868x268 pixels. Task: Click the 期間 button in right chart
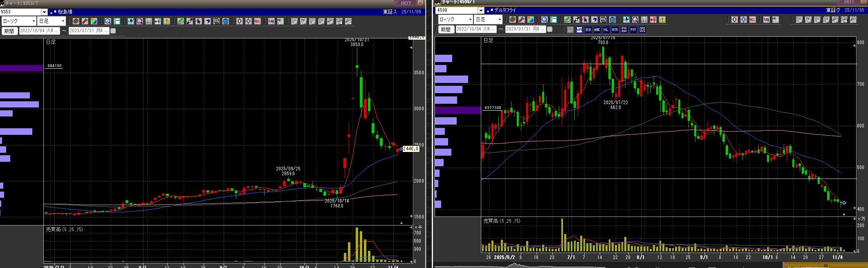tap(446, 29)
